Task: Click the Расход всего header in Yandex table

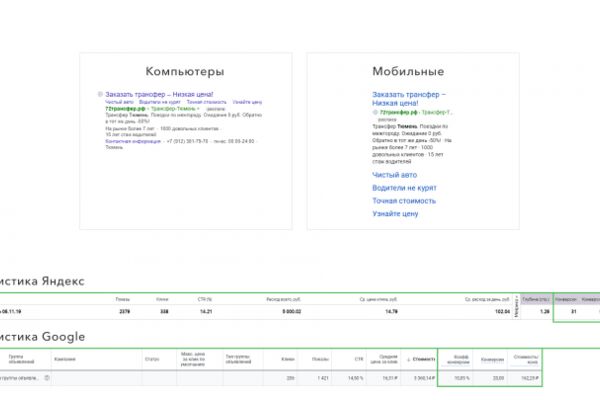Action: tap(284, 299)
